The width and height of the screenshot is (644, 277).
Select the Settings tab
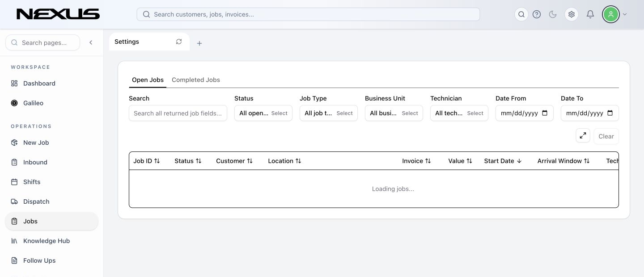click(149, 42)
